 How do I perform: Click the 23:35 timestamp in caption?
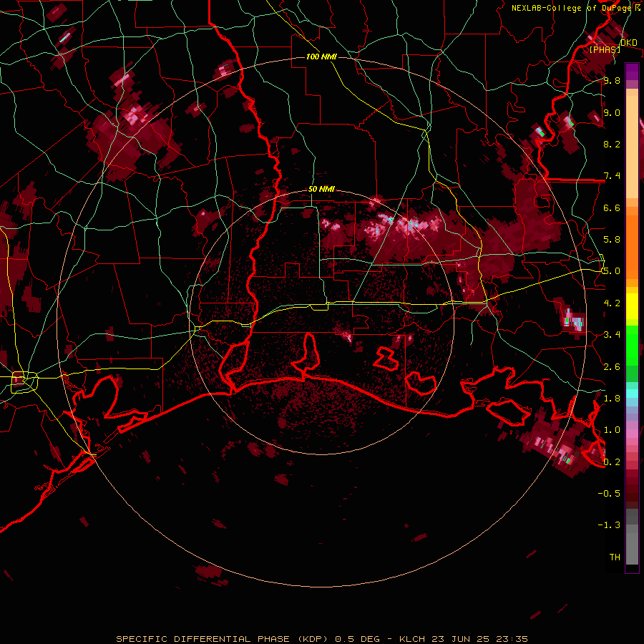[x=513, y=639]
